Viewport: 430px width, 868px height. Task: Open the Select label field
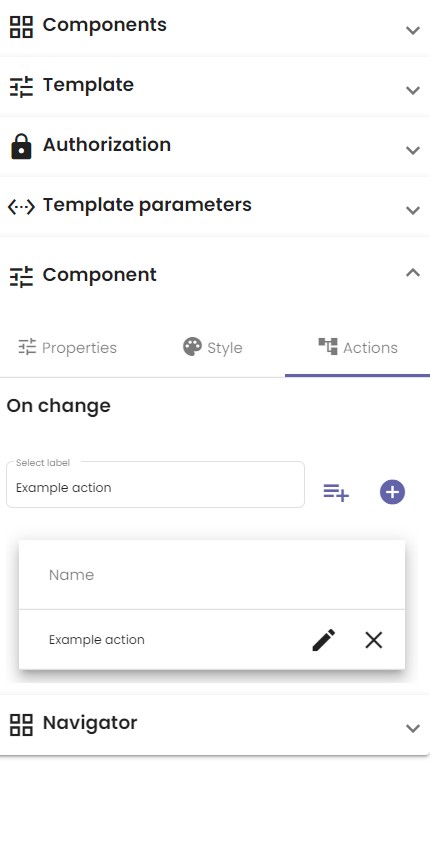tap(156, 484)
